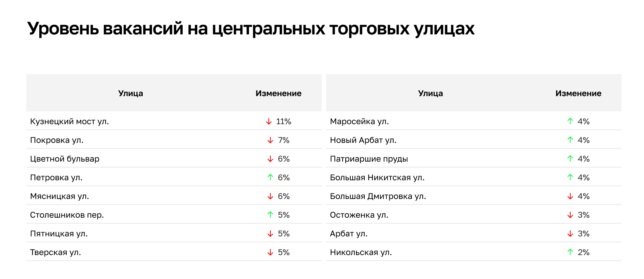Click the red down arrow for Покровка ул.

(270, 140)
